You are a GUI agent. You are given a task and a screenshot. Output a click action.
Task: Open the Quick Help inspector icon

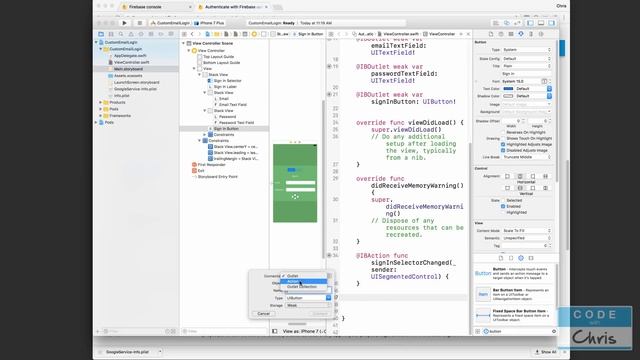pyautogui.click(x=501, y=34)
